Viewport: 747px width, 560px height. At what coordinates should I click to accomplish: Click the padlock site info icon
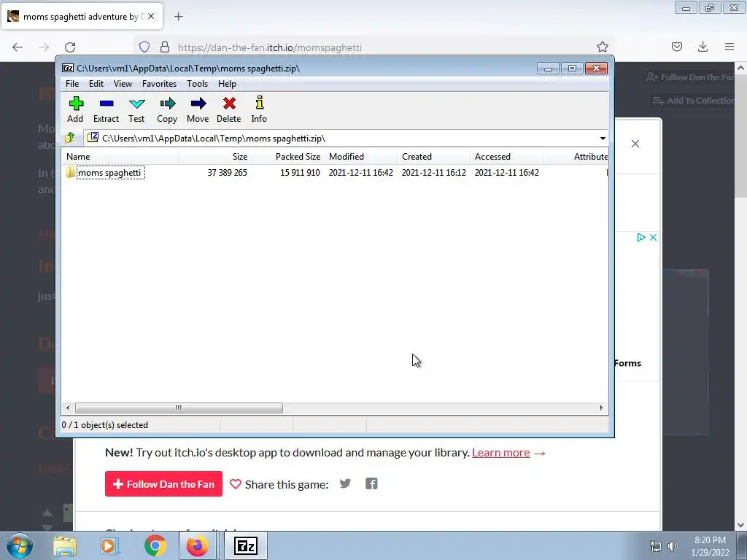click(x=165, y=47)
